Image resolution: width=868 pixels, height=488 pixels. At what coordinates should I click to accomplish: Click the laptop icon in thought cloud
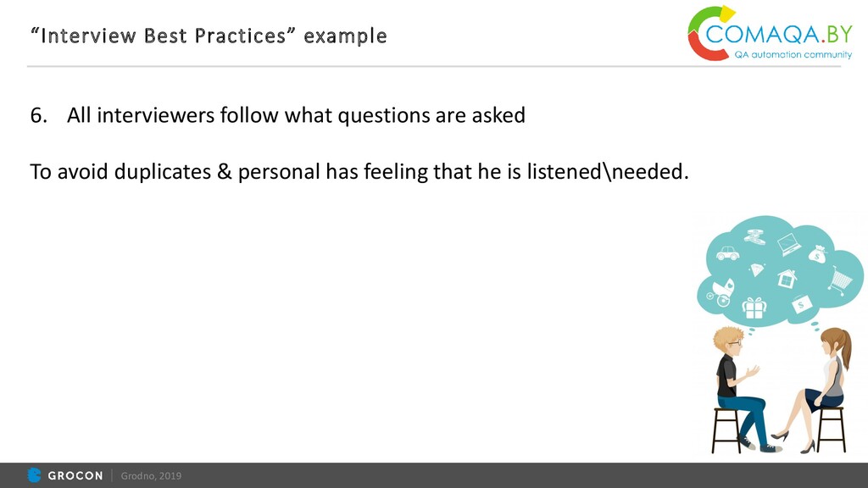coord(788,244)
